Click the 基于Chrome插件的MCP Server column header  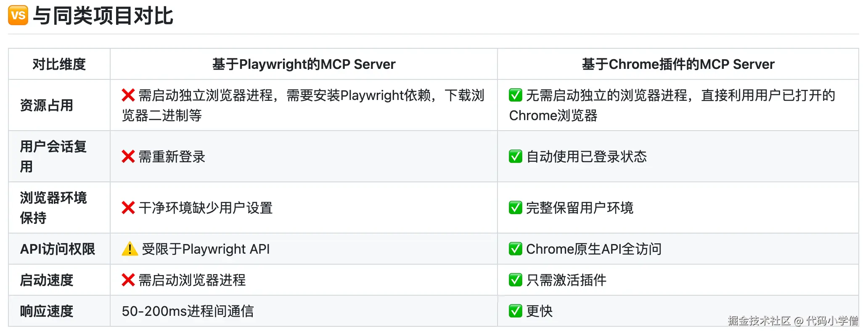click(678, 64)
